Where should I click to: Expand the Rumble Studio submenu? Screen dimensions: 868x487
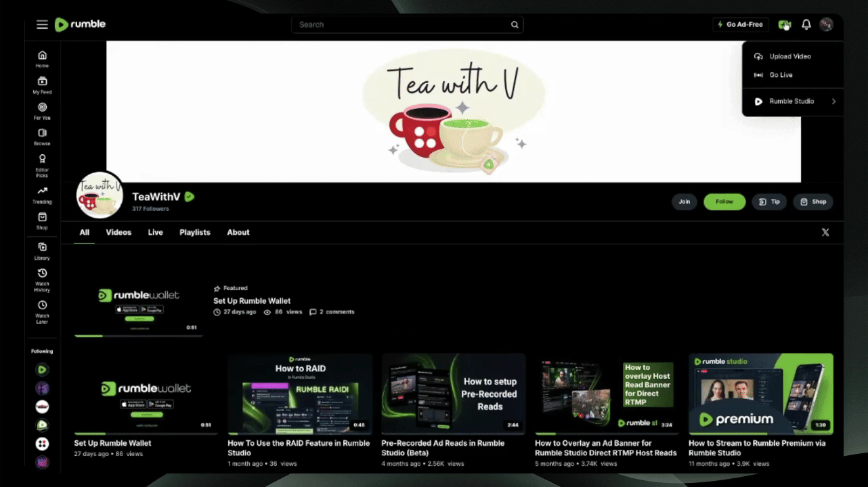click(793, 101)
